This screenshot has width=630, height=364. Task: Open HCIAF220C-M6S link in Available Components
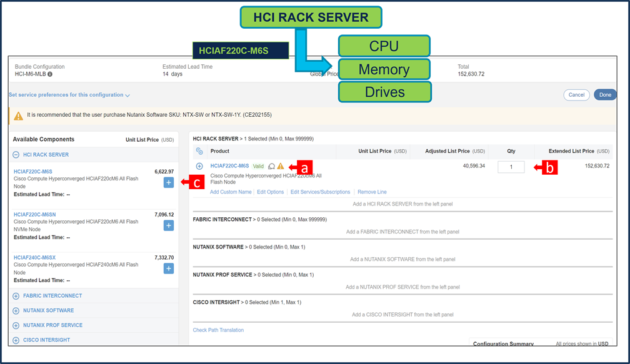[x=33, y=171]
